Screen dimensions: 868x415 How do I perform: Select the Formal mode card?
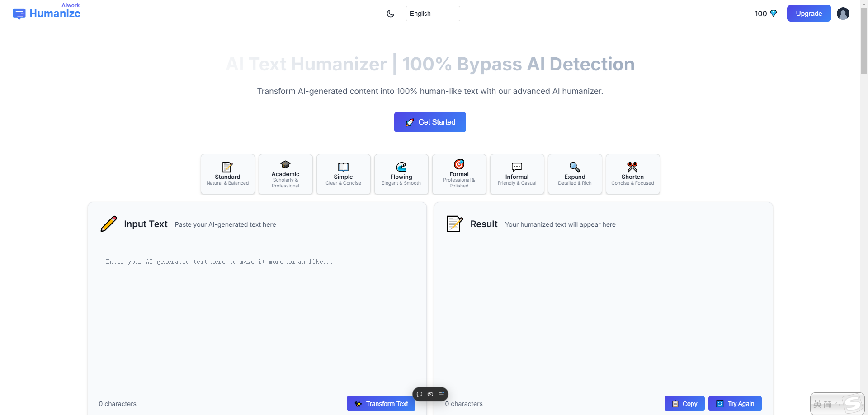pos(459,174)
